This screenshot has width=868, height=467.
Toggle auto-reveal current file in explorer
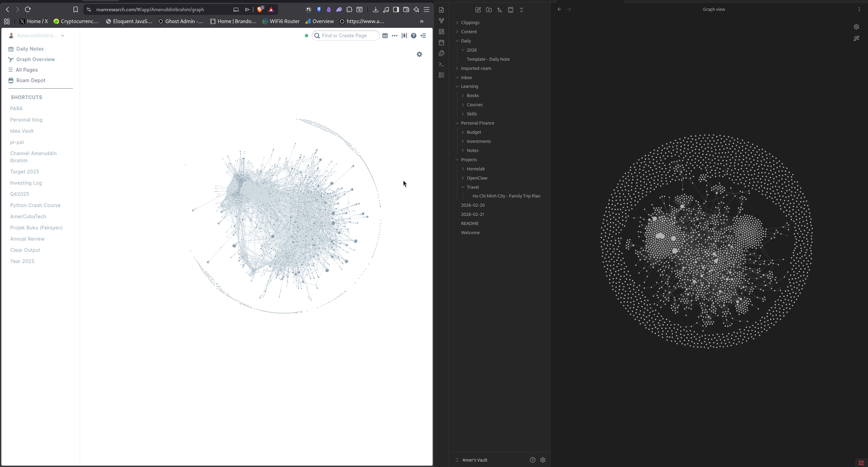pyautogui.click(x=510, y=10)
